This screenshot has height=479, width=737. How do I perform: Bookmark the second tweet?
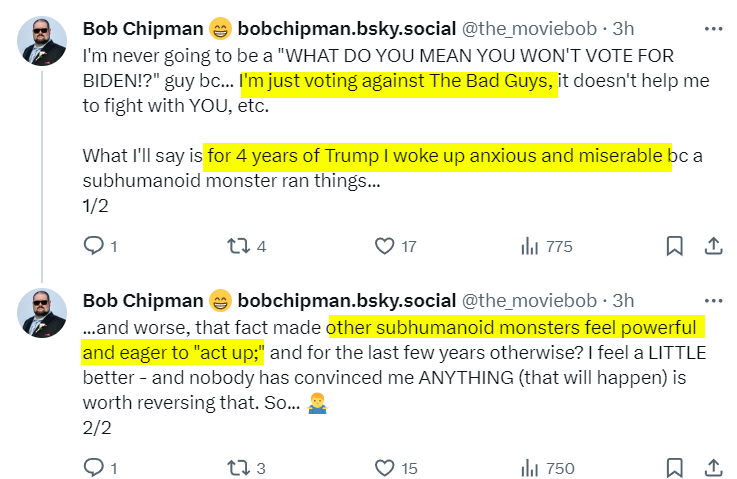pyautogui.click(x=675, y=467)
